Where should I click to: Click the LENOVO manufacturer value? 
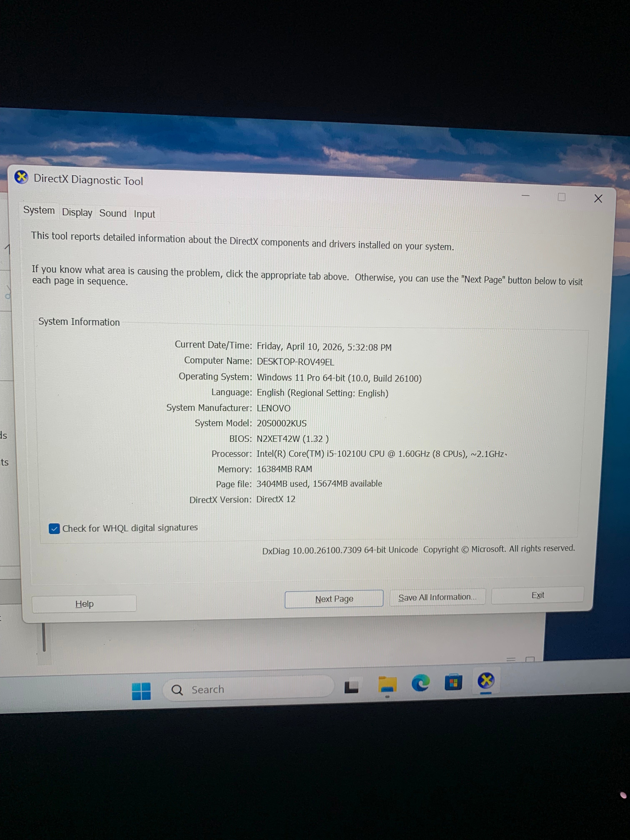click(273, 408)
